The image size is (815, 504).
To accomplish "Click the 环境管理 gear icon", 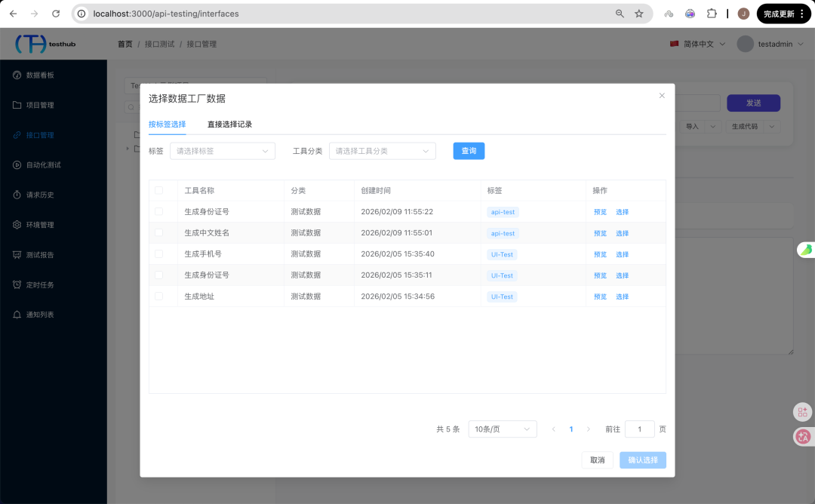I will point(17,225).
